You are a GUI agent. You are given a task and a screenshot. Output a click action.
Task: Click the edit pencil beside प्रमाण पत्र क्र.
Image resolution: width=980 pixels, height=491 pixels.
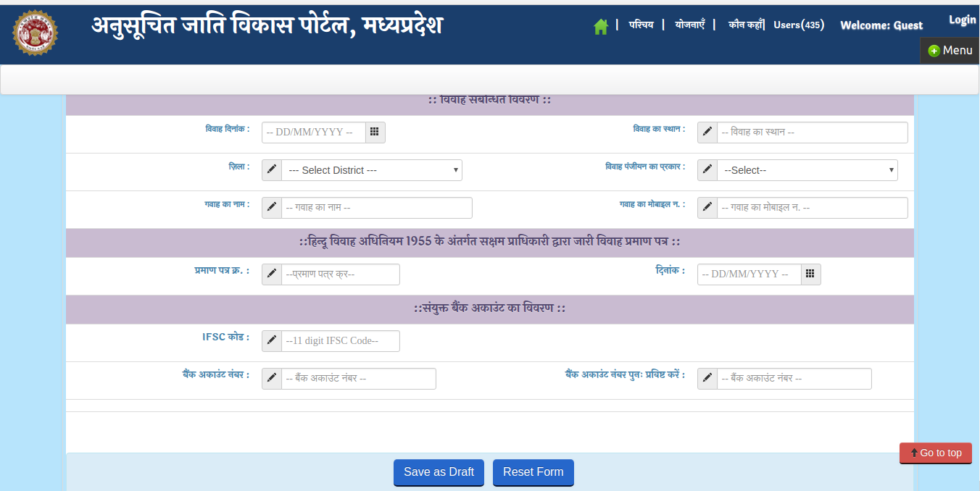tap(271, 274)
